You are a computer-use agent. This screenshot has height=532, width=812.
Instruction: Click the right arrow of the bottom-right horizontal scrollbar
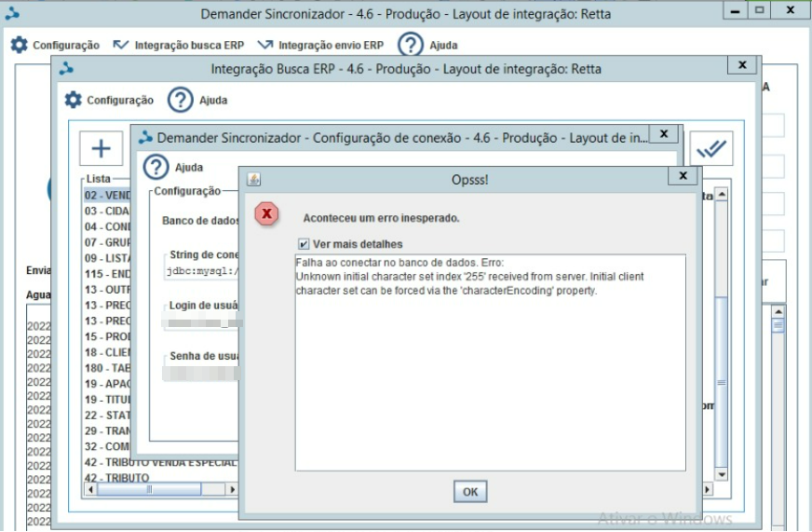click(x=708, y=489)
